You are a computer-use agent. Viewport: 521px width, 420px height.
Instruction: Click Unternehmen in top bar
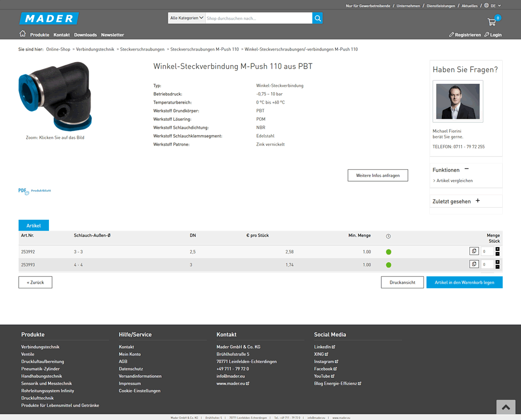(408, 6)
